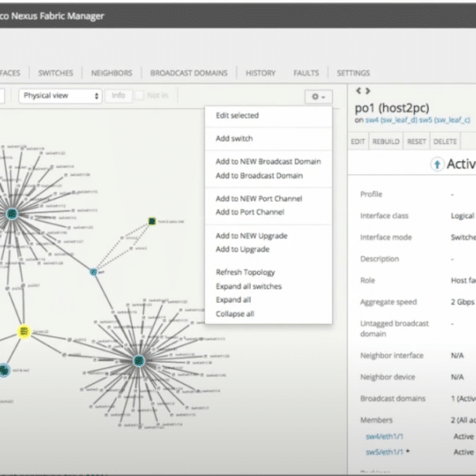Select Add to NEW Broadcast Domain

click(x=268, y=161)
